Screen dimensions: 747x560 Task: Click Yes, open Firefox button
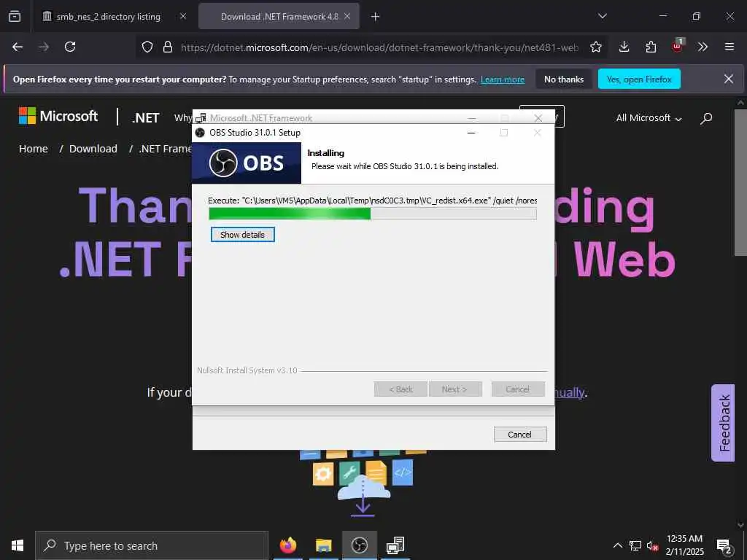639,79
